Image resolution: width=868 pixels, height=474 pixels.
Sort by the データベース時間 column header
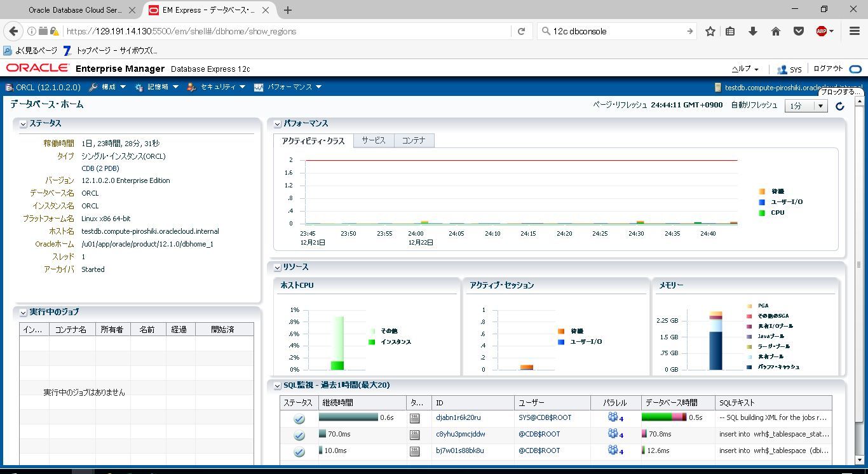coord(678,403)
